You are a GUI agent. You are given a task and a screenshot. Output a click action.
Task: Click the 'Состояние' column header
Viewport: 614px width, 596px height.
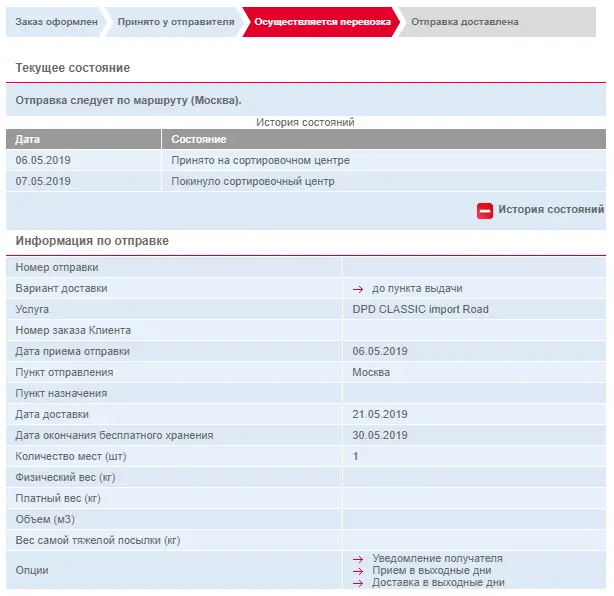[x=384, y=139]
